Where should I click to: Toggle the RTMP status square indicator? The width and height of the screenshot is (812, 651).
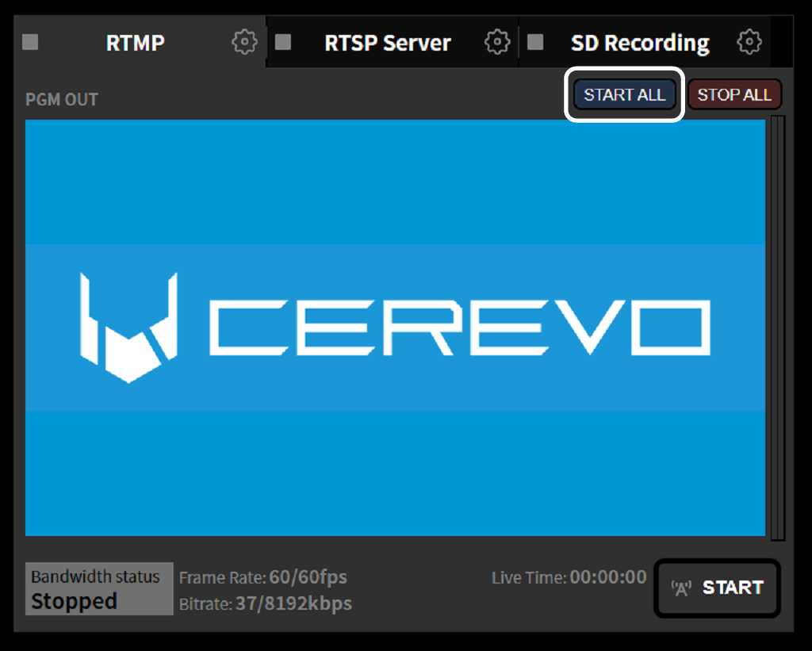pos(30,42)
